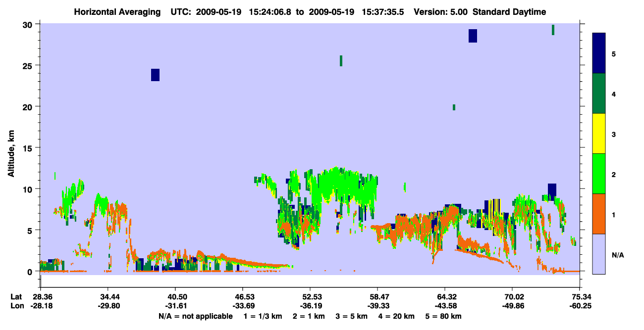The height and width of the screenshot is (330, 644).
Task: Click the dark green colorbar segment labeled 4
Action: coord(599,94)
